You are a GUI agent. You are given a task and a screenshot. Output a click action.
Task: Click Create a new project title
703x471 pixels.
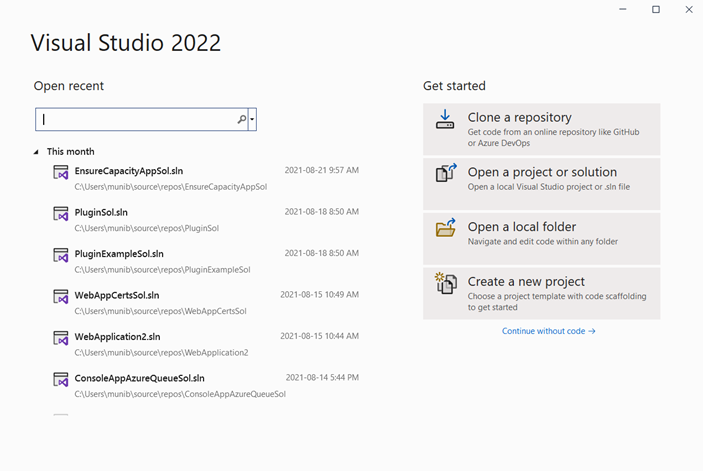(x=526, y=281)
